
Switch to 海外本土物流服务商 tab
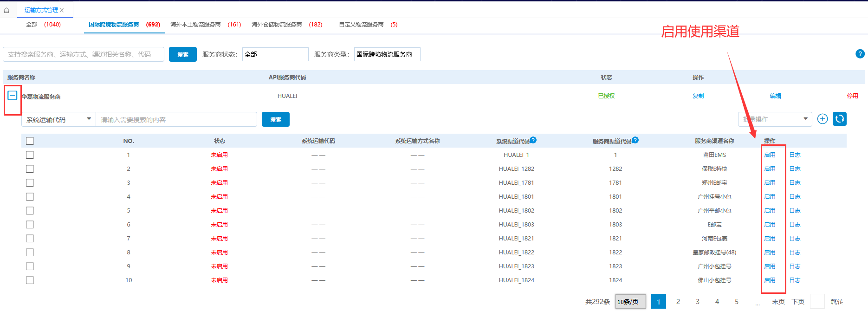coord(205,25)
